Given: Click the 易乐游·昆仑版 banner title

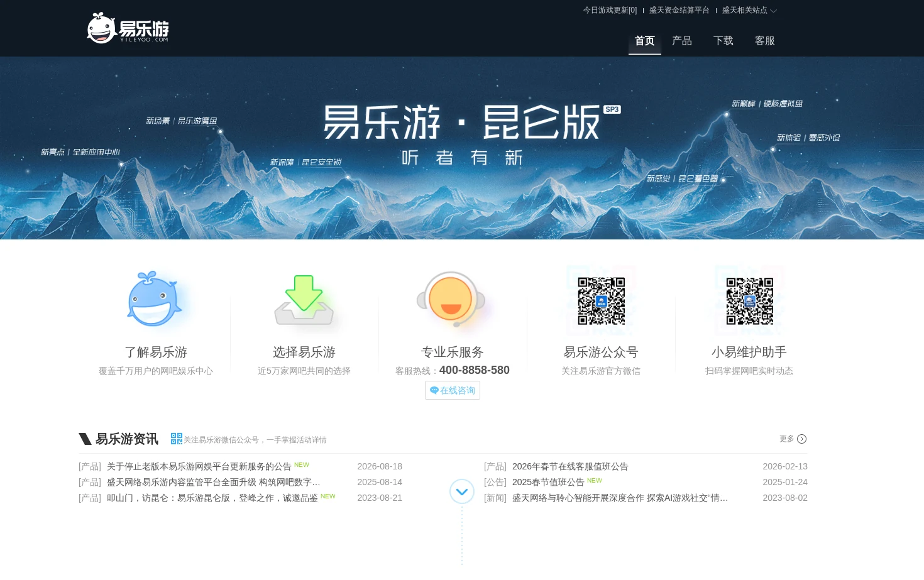Looking at the screenshot, I should tap(463, 122).
